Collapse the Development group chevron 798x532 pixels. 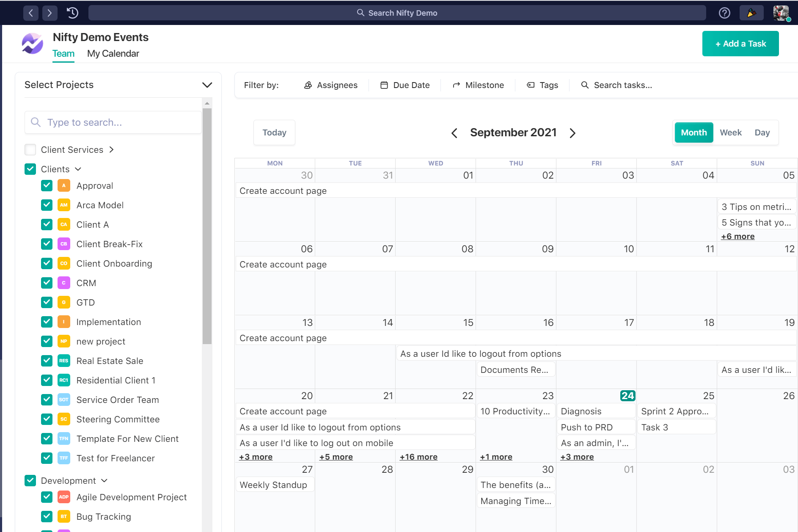105,481
